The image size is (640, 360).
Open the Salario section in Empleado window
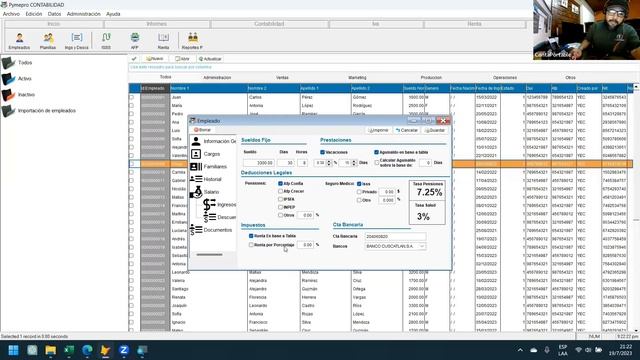coord(205,192)
